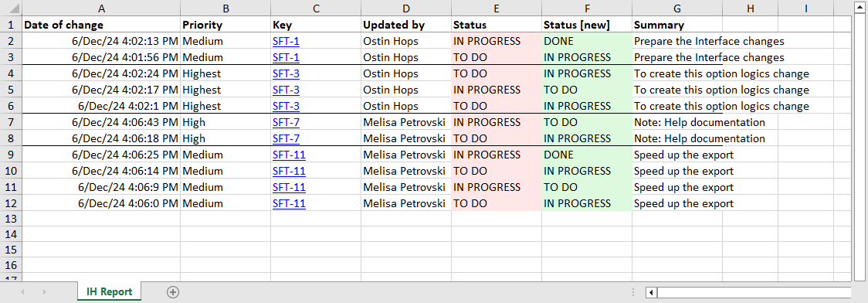The height and width of the screenshot is (303, 868).
Task: Select the pink TO DO cell in row 3
Action: click(497, 57)
